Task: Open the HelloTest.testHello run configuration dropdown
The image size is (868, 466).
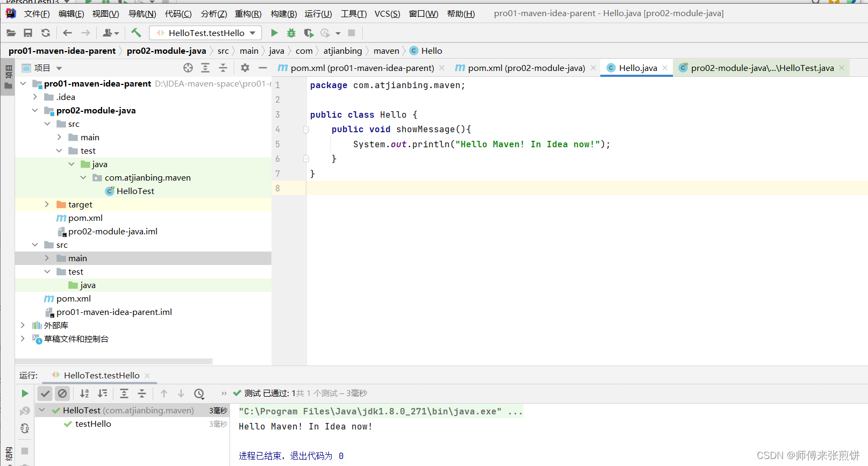Action: point(205,33)
